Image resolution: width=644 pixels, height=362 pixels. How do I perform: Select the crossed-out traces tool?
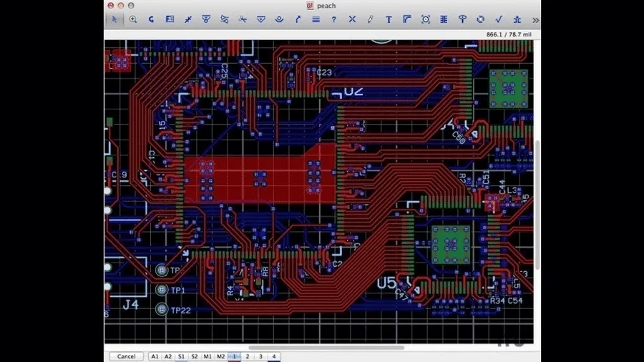coord(224,19)
